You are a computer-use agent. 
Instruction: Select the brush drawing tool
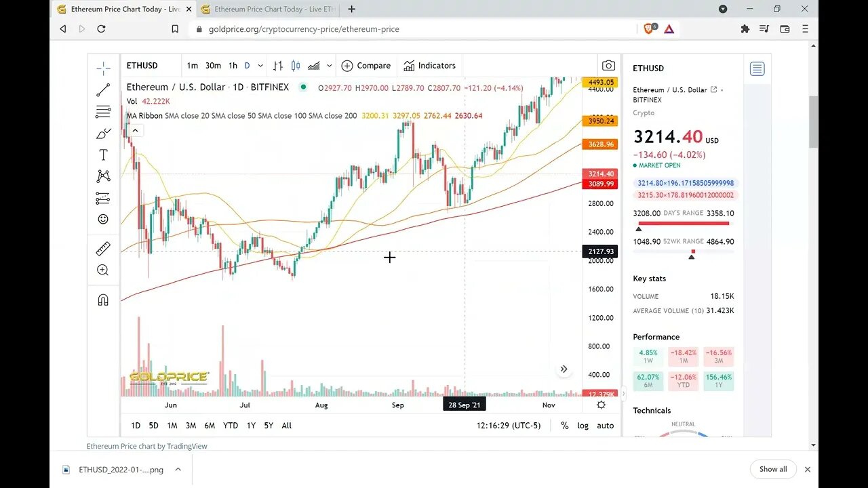click(103, 134)
